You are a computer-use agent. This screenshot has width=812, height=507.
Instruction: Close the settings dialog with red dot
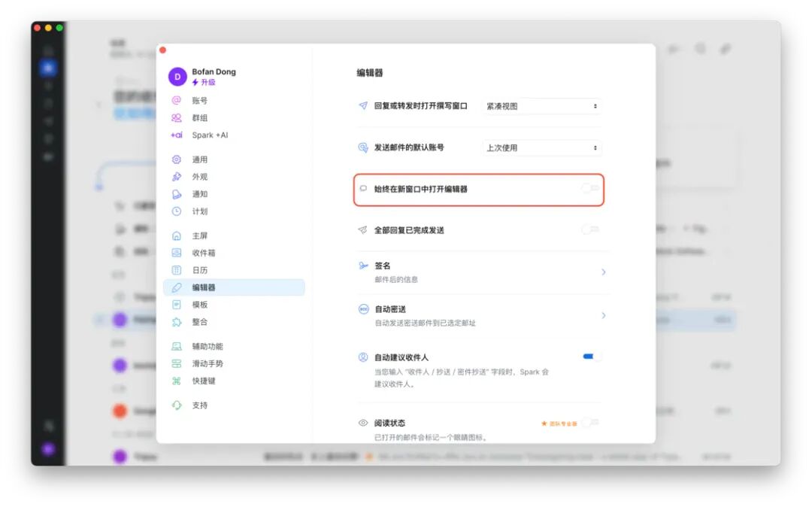point(162,50)
